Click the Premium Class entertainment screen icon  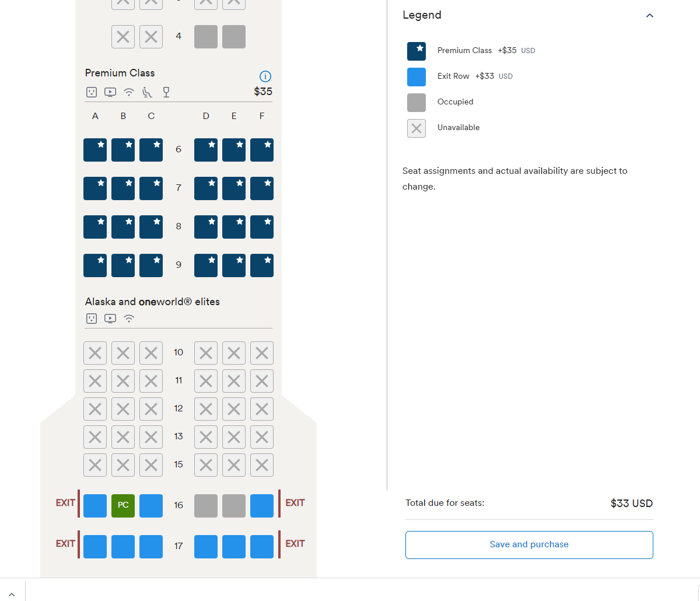(110, 92)
